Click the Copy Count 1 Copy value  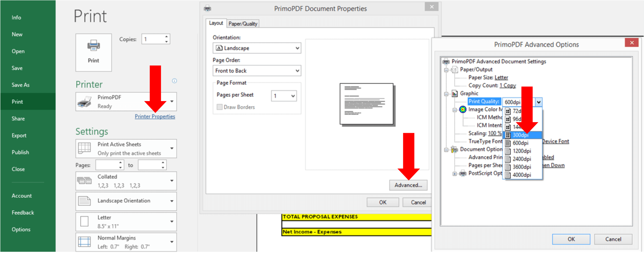[507, 85]
